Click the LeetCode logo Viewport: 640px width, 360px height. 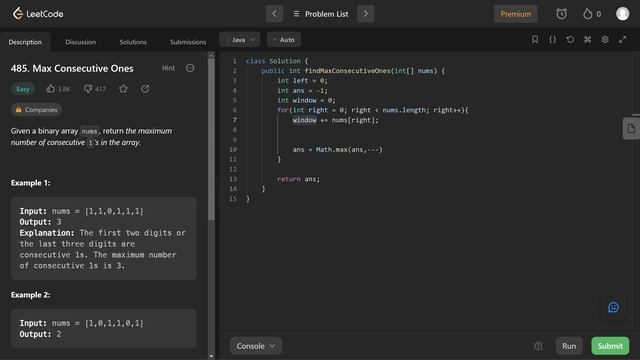click(x=38, y=13)
